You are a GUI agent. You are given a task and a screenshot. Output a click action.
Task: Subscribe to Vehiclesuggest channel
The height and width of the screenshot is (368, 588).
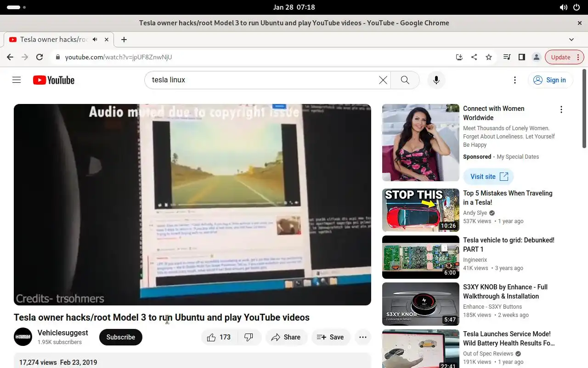coord(121,337)
